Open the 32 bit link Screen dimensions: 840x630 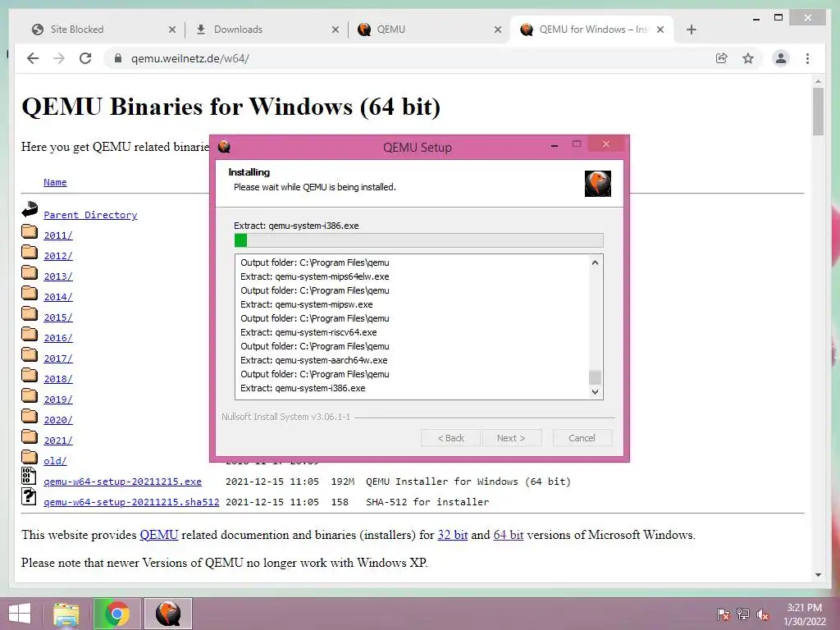[453, 535]
